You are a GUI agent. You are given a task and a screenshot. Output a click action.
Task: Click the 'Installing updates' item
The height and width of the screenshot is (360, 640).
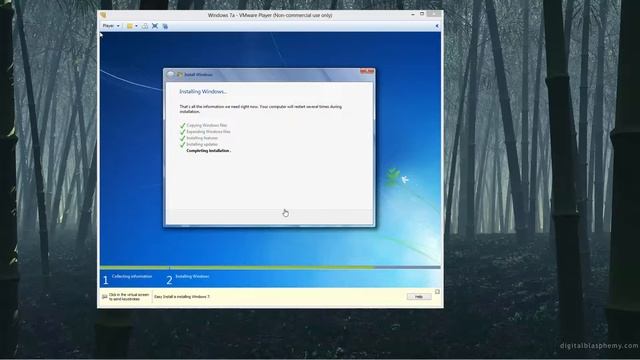202,144
